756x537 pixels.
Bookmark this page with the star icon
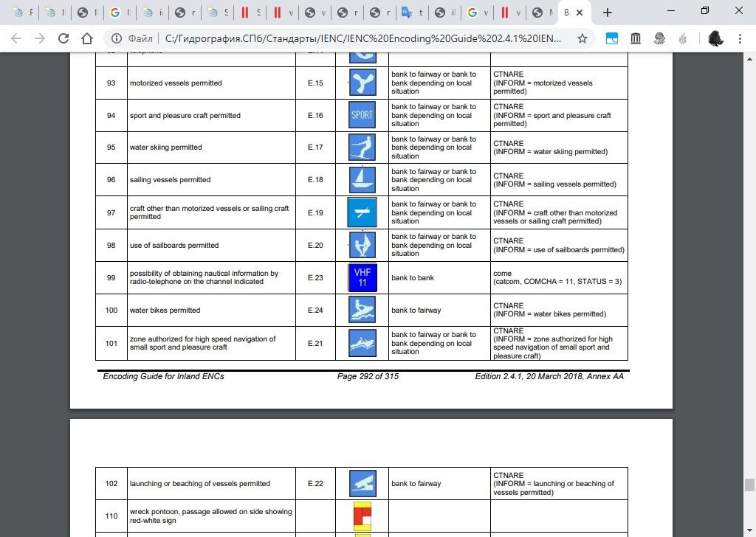point(583,38)
